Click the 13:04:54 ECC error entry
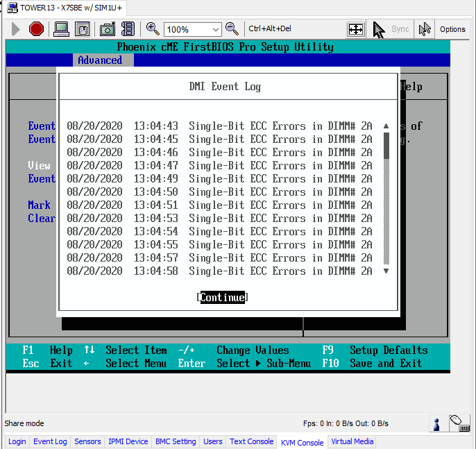This screenshot has width=476, height=449. click(219, 231)
